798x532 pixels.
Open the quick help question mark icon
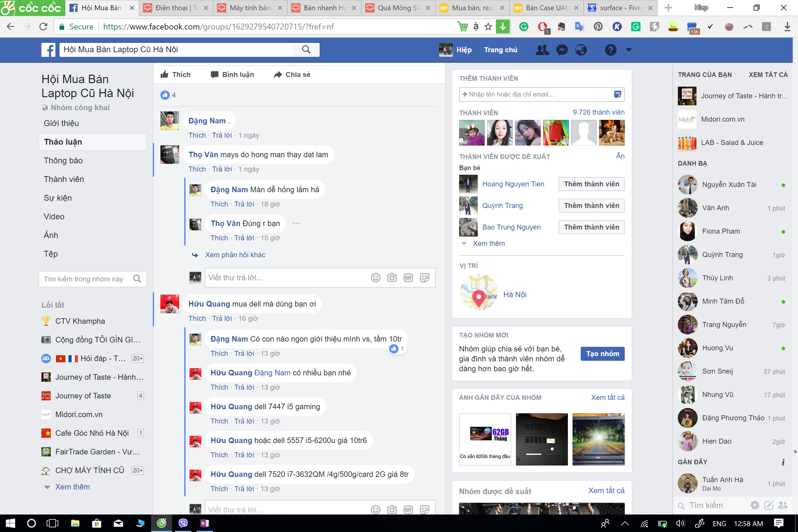(x=610, y=50)
